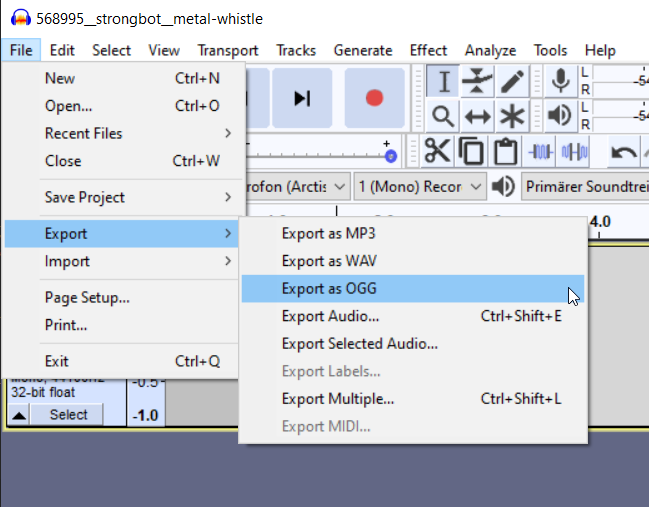Activate the Zoom magnifier tool
Viewport: 649px width, 507px height.
pos(444,115)
